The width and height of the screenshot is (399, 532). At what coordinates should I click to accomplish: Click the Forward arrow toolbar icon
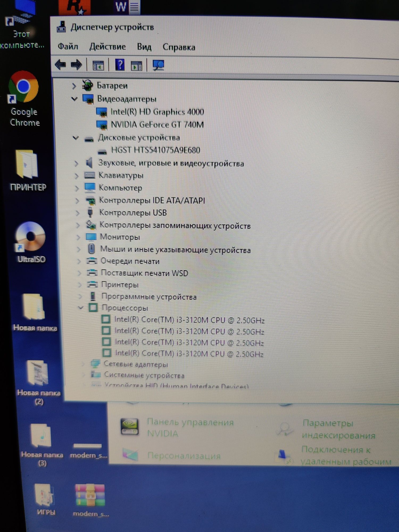[x=76, y=65]
